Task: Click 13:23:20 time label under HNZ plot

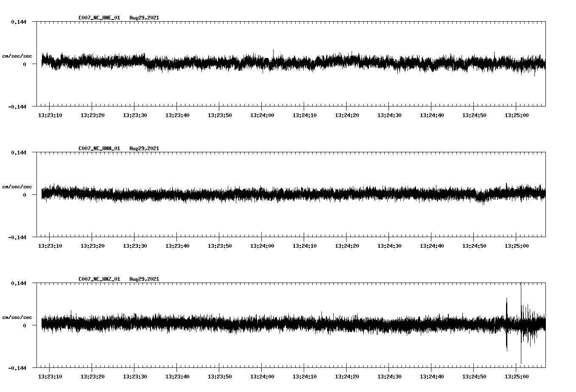Action: pyautogui.click(x=92, y=376)
